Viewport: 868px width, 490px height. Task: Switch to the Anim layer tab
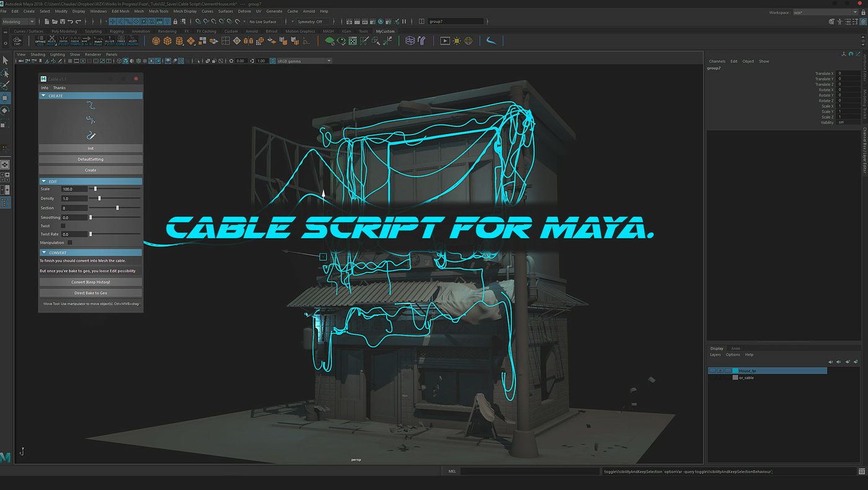coord(735,349)
